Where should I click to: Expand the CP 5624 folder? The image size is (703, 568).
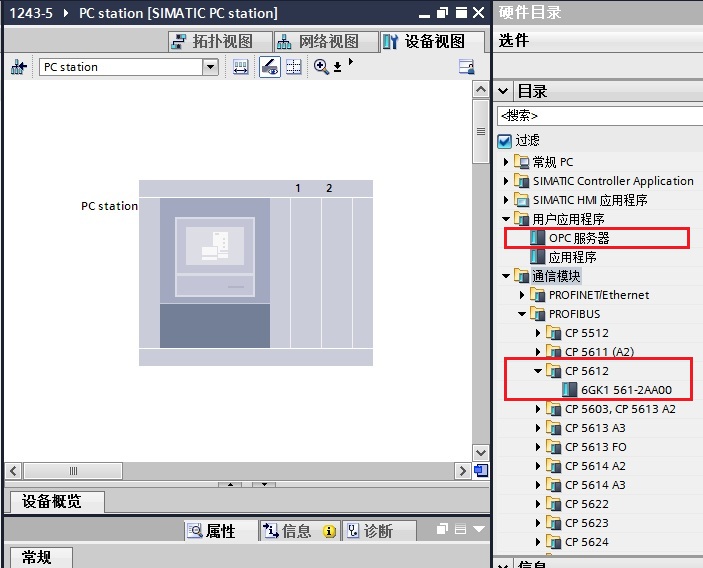click(x=538, y=542)
